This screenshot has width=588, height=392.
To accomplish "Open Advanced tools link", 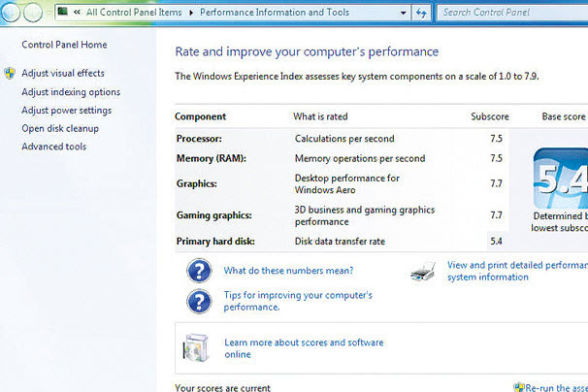I will click(54, 147).
